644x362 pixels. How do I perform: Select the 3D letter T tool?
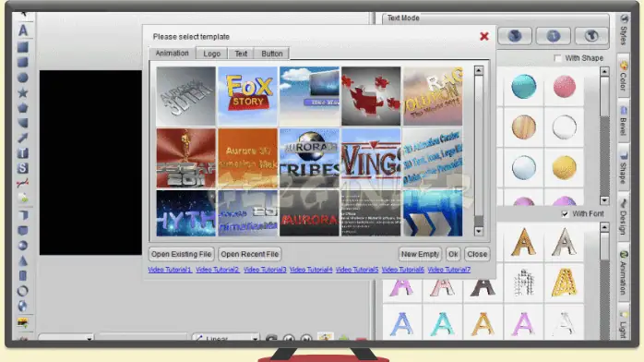pos(23,153)
